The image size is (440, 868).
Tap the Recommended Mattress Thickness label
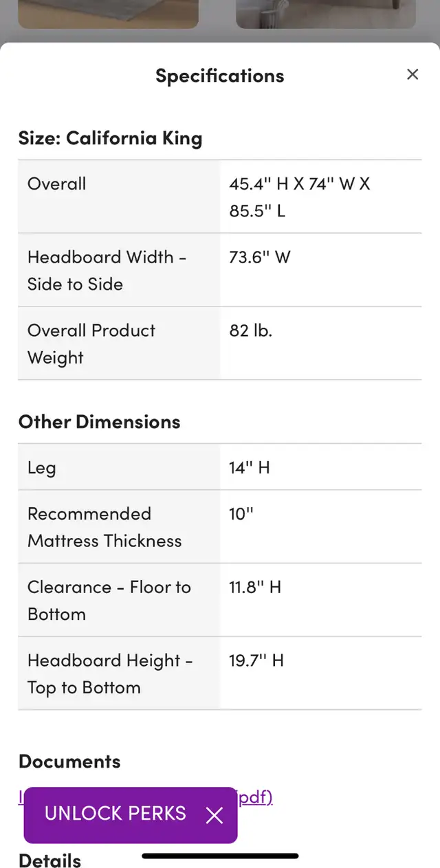coord(104,527)
